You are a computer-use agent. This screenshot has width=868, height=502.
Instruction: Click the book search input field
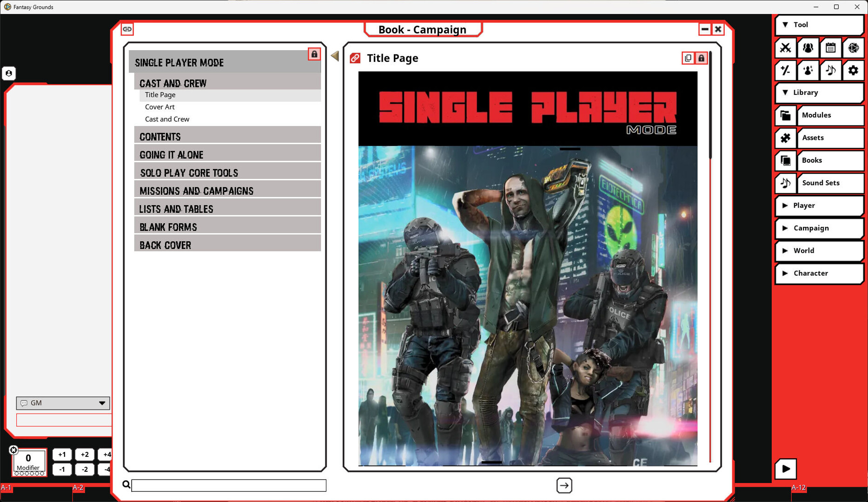(x=229, y=485)
